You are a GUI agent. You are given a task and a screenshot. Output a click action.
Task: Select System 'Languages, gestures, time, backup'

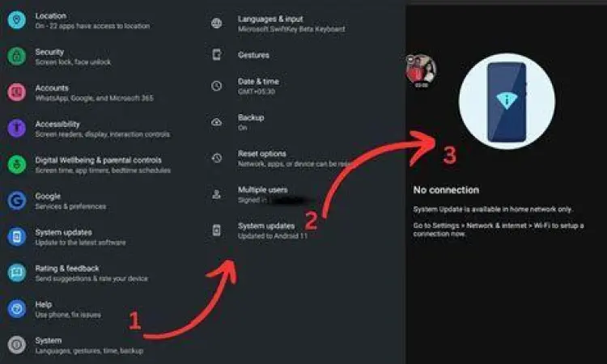(89, 345)
